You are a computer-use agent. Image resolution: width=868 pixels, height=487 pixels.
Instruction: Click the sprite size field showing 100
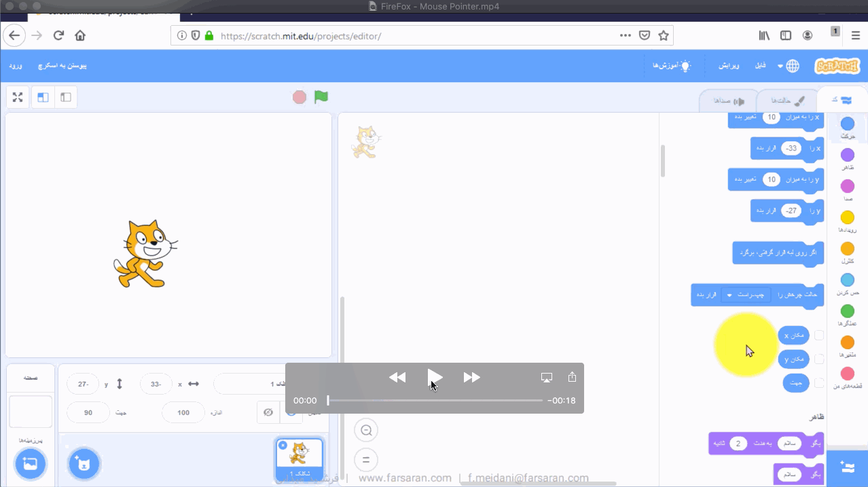[x=183, y=412]
